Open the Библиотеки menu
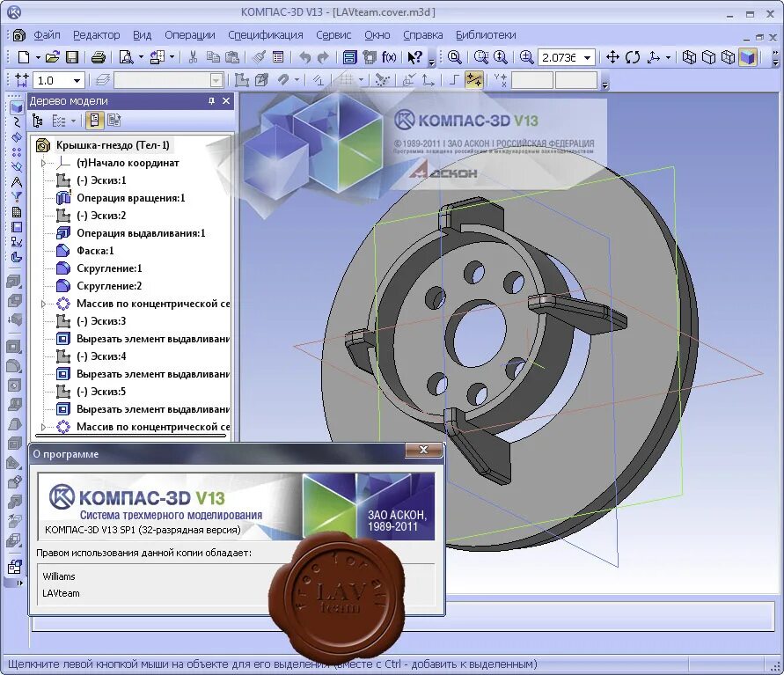784x675 pixels. [x=486, y=35]
